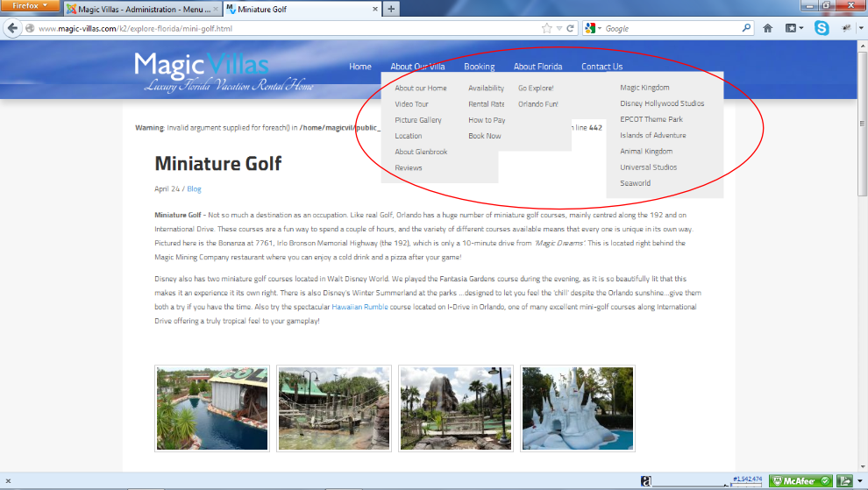Viewport: 868px width, 490px height.
Task: Click the Google search magnifier icon
Action: pos(746,28)
